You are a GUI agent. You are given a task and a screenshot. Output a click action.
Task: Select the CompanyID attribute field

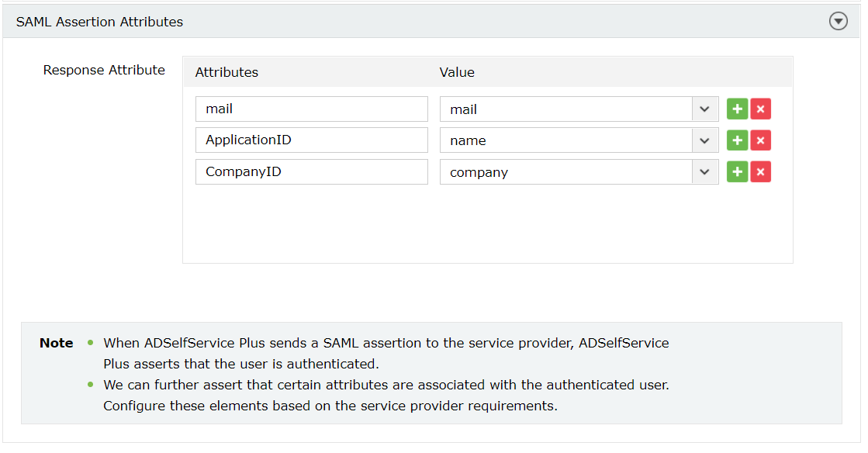point(311,171)
